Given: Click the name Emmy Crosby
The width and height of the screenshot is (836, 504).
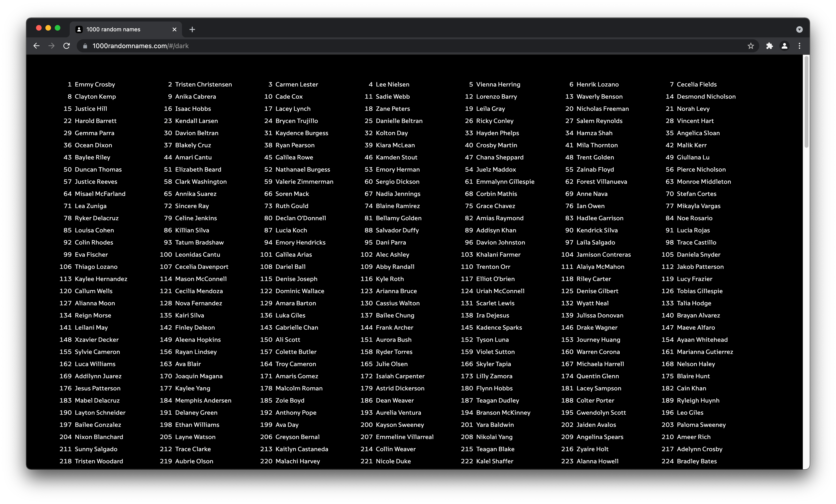Looking at the screenshot, I should [x=95, y=84].
